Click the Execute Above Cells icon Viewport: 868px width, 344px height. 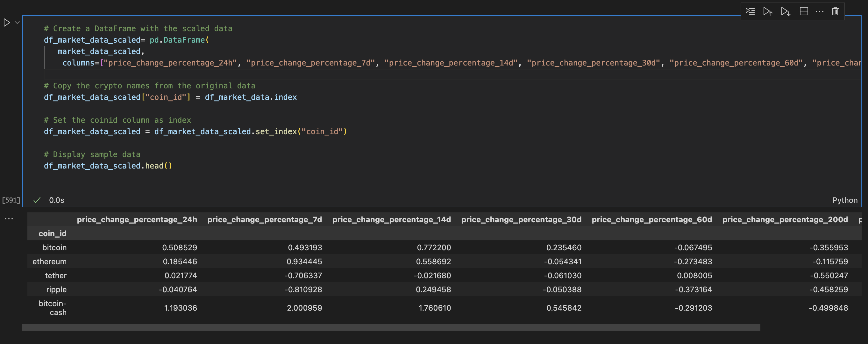tap(768, 11)
